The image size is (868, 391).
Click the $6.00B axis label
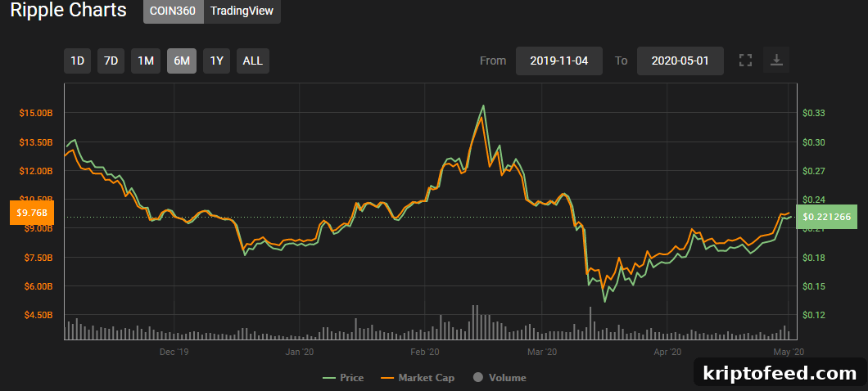(x=38, y=286)
